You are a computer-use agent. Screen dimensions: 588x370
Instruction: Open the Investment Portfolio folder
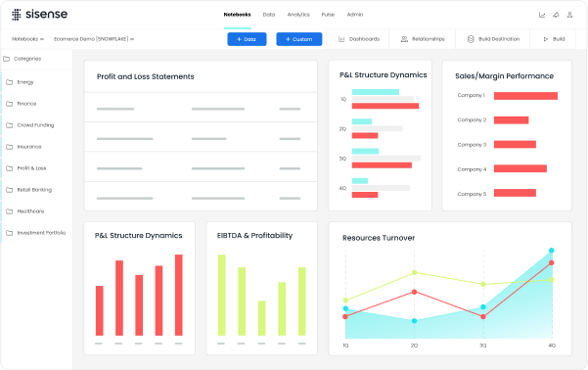[x=35, y=233]
